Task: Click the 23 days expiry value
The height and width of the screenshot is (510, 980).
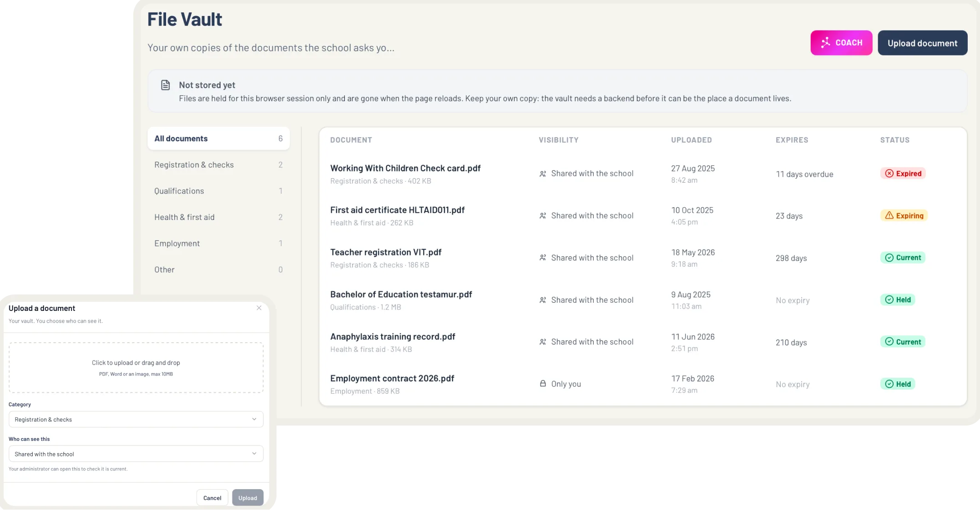Action: pos(789,216)
